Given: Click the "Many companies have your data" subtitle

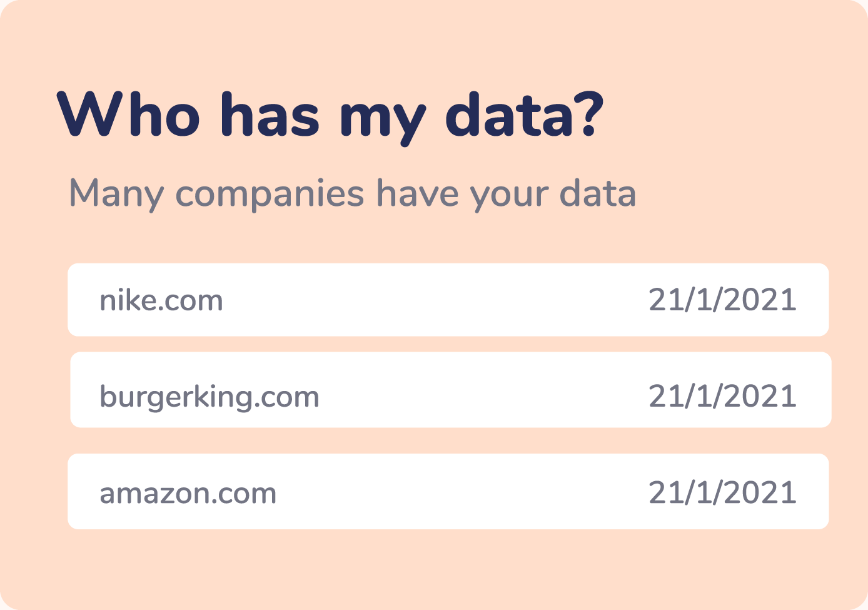Looking at the screenshot, I should 352,193.
